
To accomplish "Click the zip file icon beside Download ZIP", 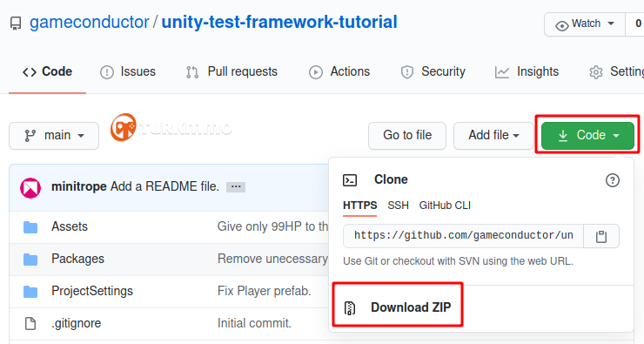I will [x=350, y=307].
